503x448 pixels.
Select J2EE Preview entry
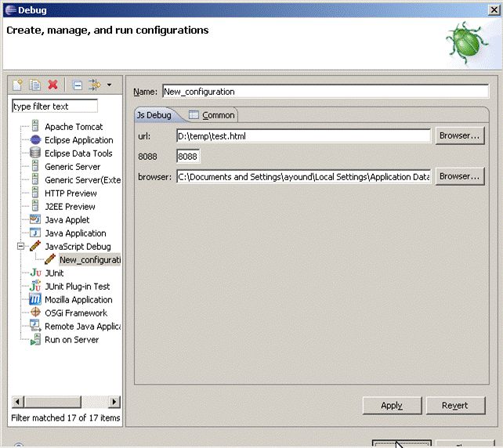click(x=70, y=207)
